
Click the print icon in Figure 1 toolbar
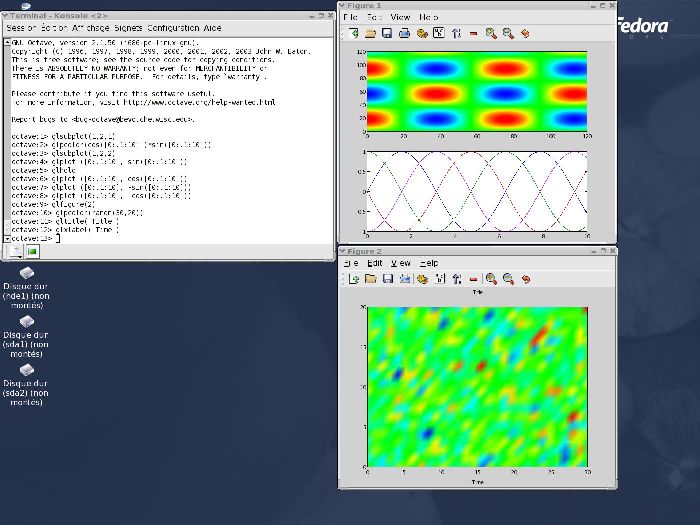[404, 33]
